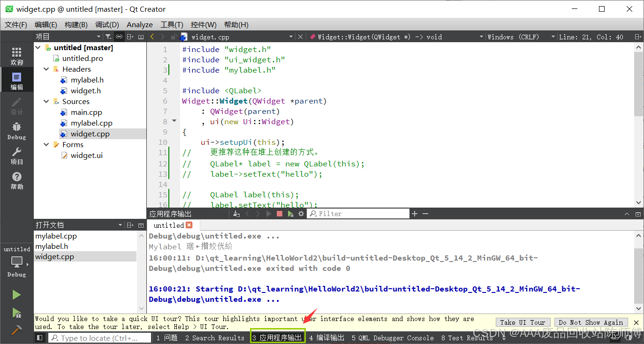The height and width of the screenshot is (344, 644).
Task: Open the 项目 (Projects) mode
Action: [x=16, y=156]
